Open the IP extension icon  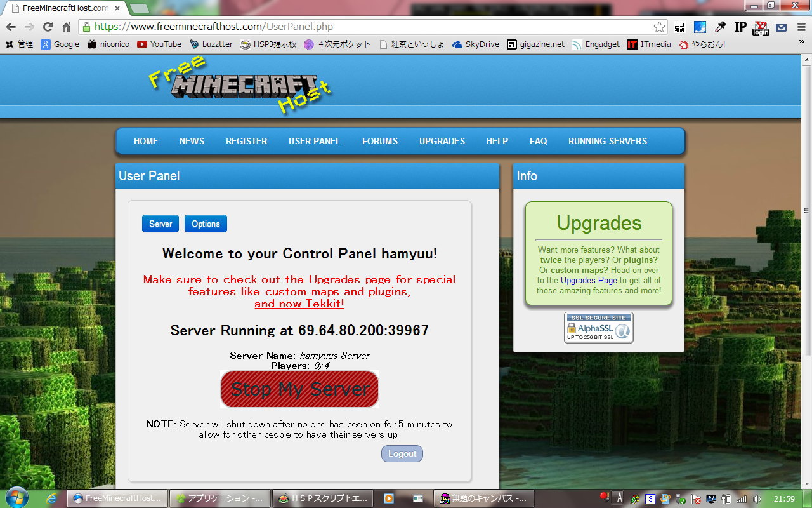click(x=740, y=27)
